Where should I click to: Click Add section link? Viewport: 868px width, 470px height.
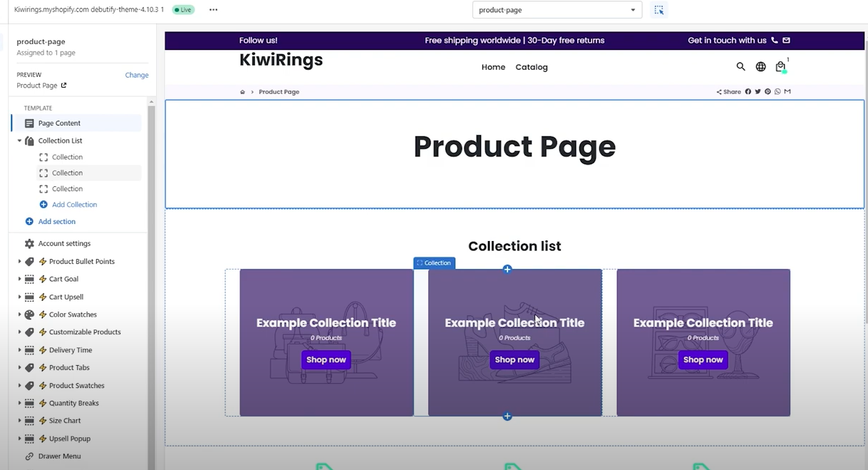(x=56, y=222)
